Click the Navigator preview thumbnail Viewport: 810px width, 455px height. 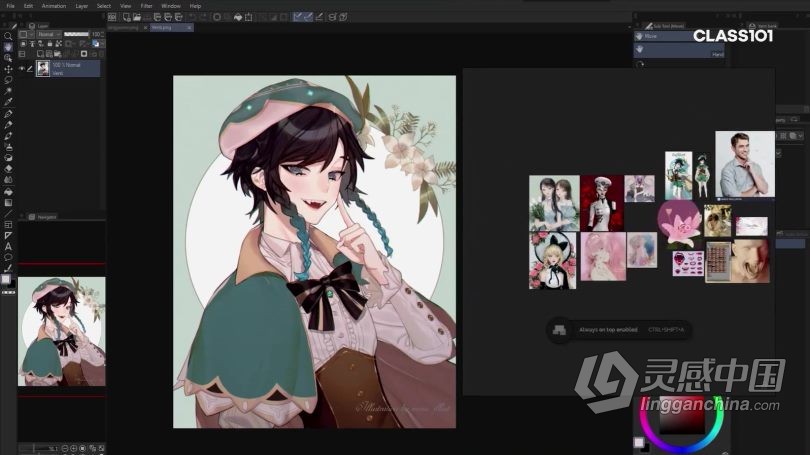61,332
